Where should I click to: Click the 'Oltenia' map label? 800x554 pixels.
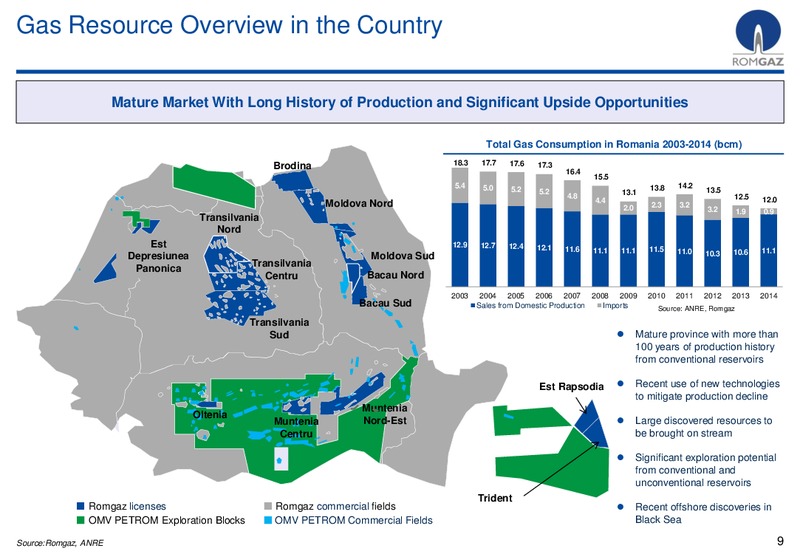[x=210, y=414]
